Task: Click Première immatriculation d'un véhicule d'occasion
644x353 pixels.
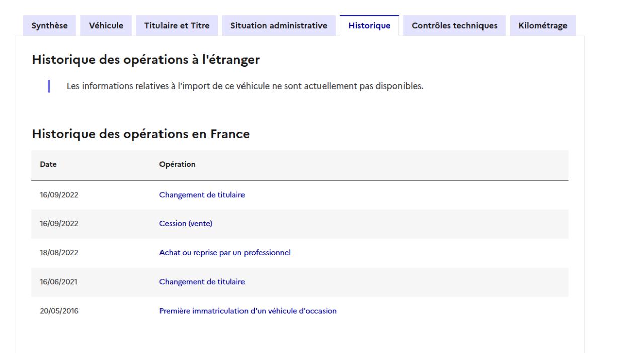Action: click(248, 311)
